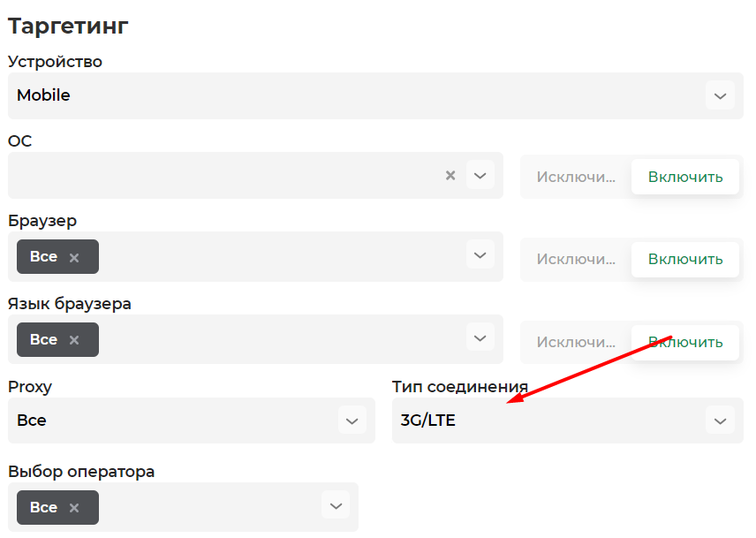This screenshot has height=538, width=756.
Task: Open the ОС dropdown chevron
Action: coord(480,176)
